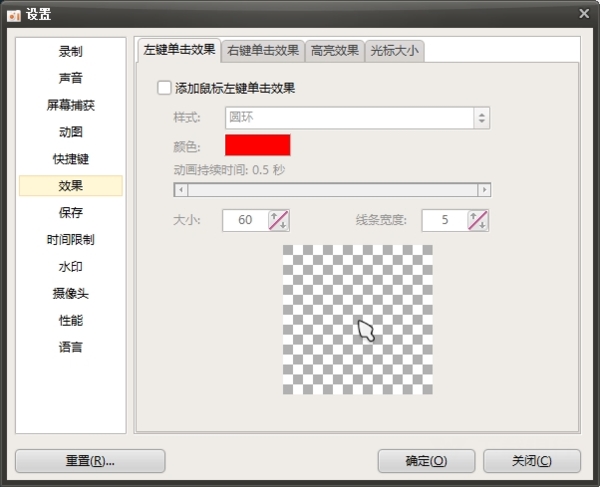Select the highlighted 效果 category
The image size is (600, 487).
(x=71, y=186)
